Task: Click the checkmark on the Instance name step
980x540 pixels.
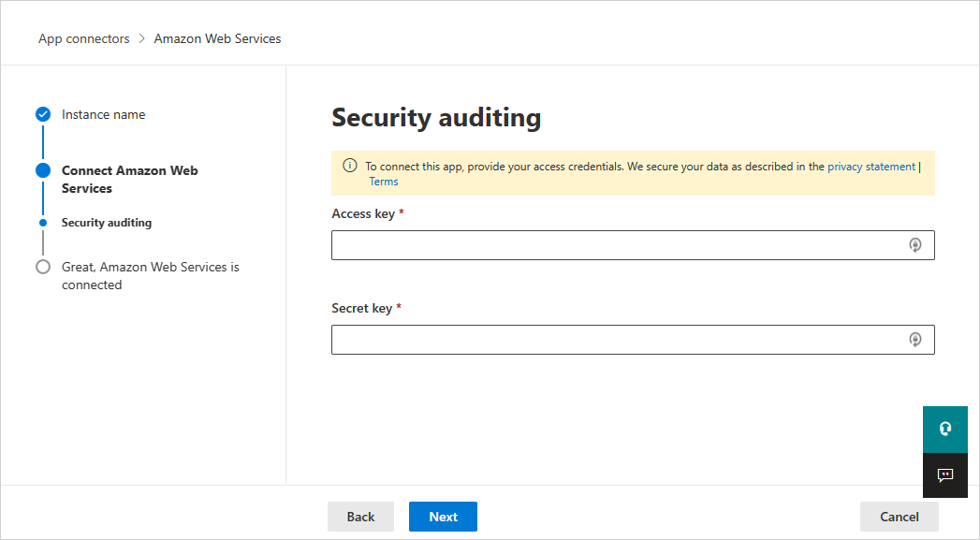Action: 43,113
